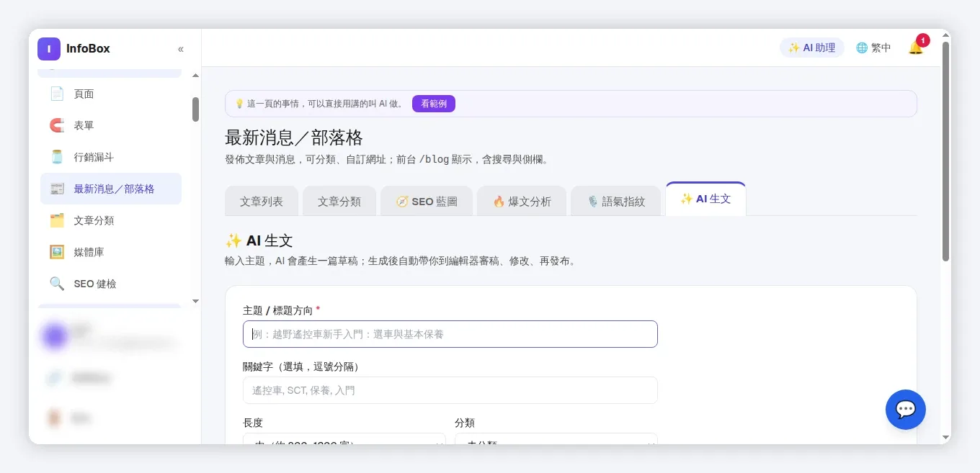Focus the 主題 / 標題方向 input field
This screenshot has width=980, height=473.
(450, 334)
